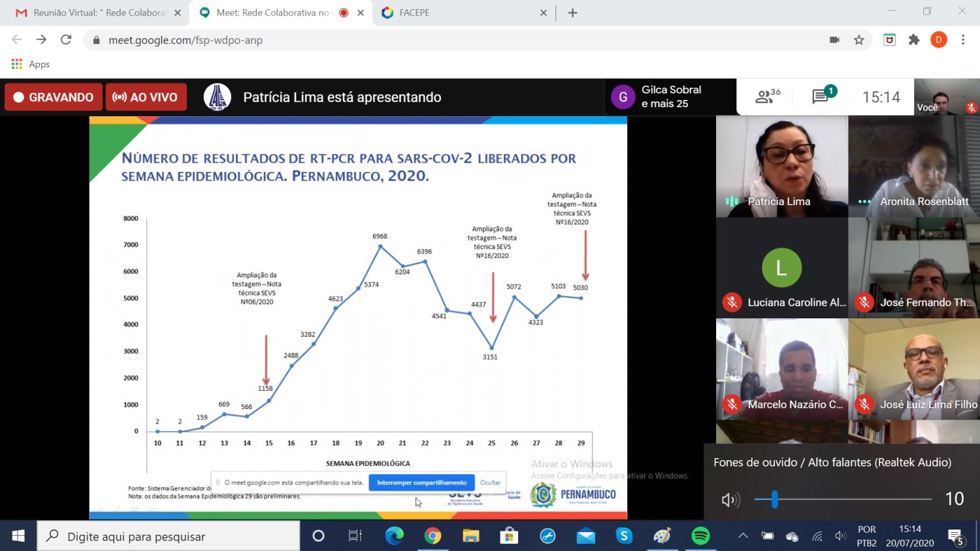
Task: Reload the Google Meet page
Action: 66,40
